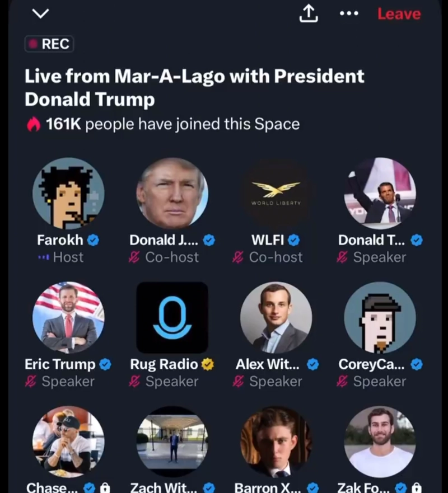Tap lock icon beside Chase...
This screenshot has width=448, height=493.
tap(106, 488)
